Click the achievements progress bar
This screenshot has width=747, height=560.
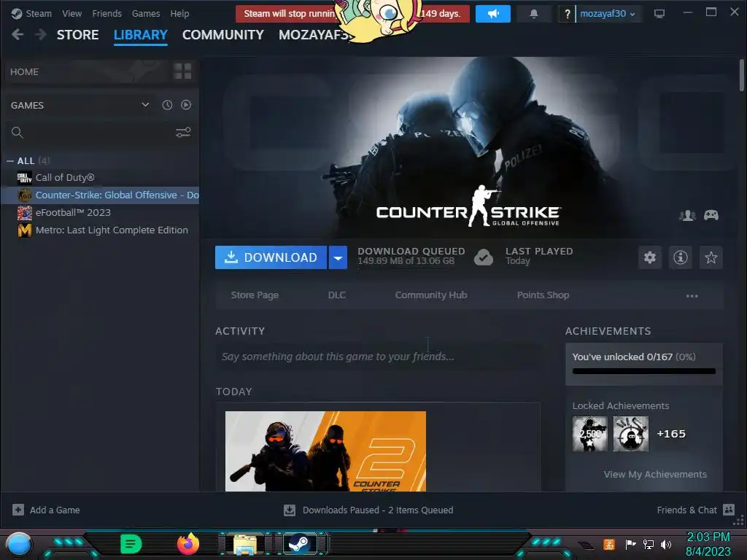(644, 371)
